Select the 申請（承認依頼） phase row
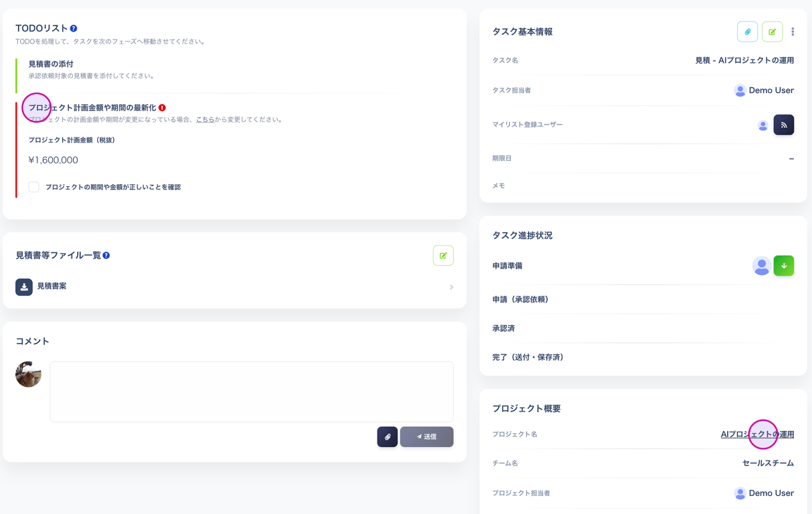This screenshot has height=514, width=812. coord(643,299)
